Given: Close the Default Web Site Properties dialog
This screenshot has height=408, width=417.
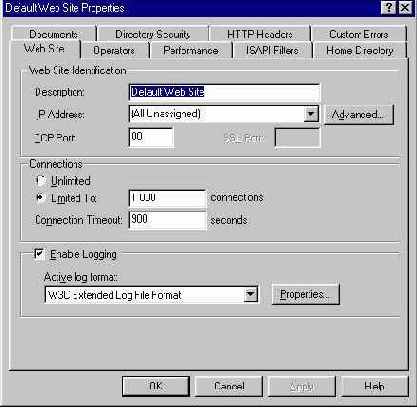Looking at the screenshot, I should coord(405,7).
